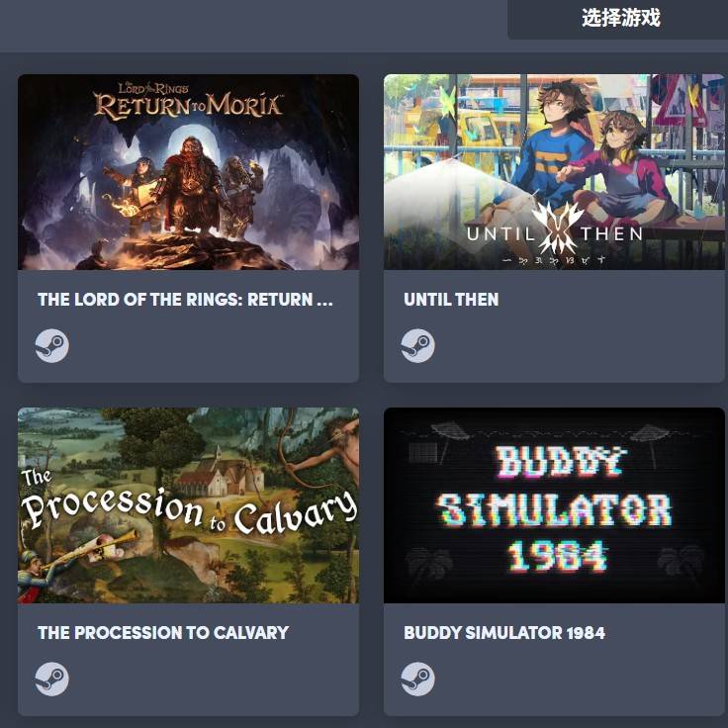Click the glitchy Buddy Simulator logo text
Viewport: 728px width, 728px height.
tap(554, 508)
